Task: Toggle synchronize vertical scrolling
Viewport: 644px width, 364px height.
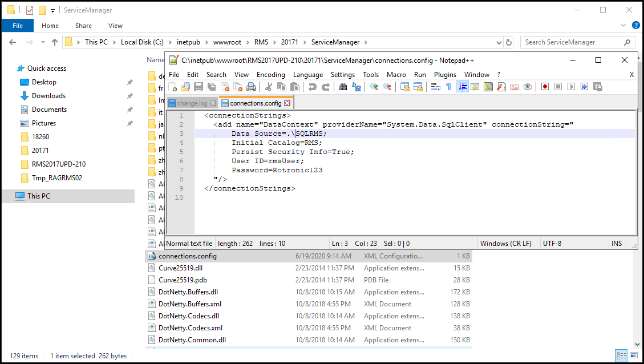Action: coord(405,87)
